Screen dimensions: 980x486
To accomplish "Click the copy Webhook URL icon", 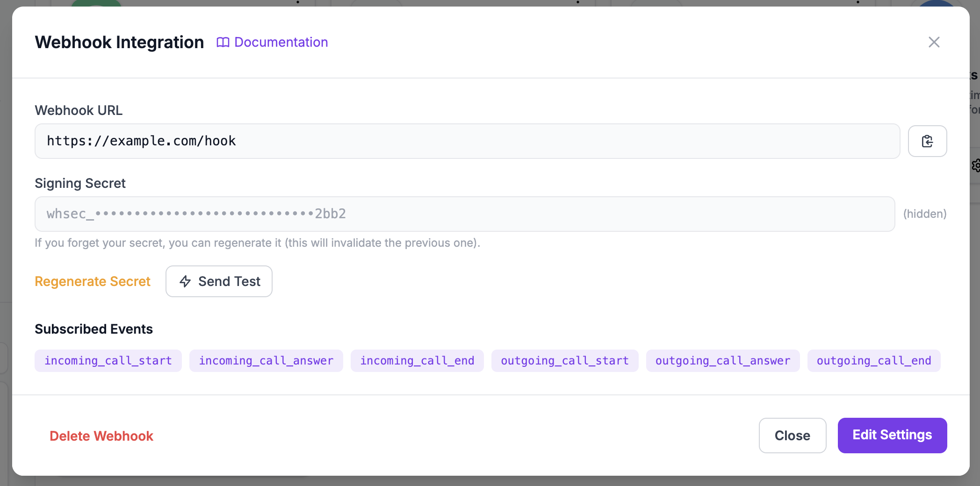I will (x=927, y=141).
